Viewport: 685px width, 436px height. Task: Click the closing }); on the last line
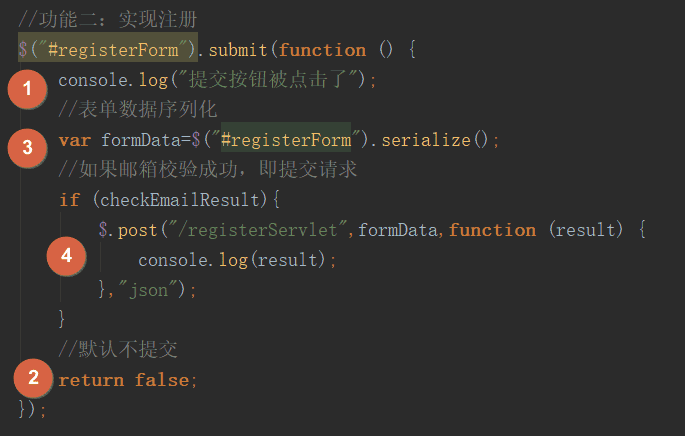(x=32, y=409)
